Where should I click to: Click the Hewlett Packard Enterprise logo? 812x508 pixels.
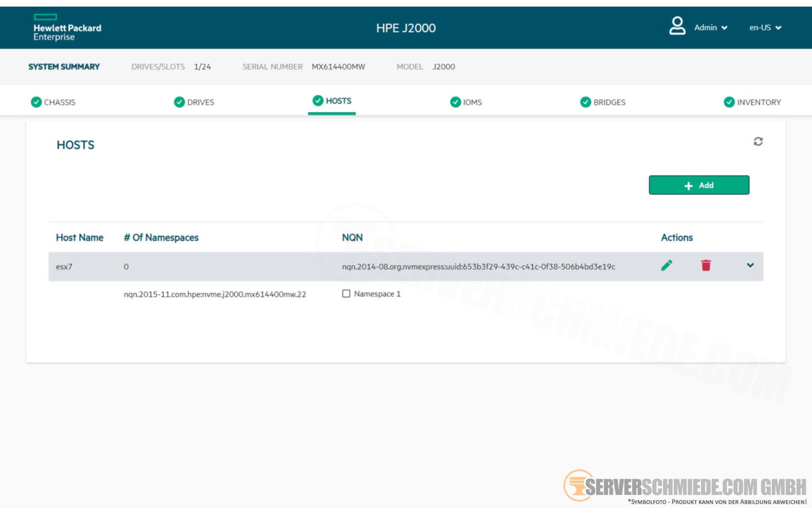[67, 28]
